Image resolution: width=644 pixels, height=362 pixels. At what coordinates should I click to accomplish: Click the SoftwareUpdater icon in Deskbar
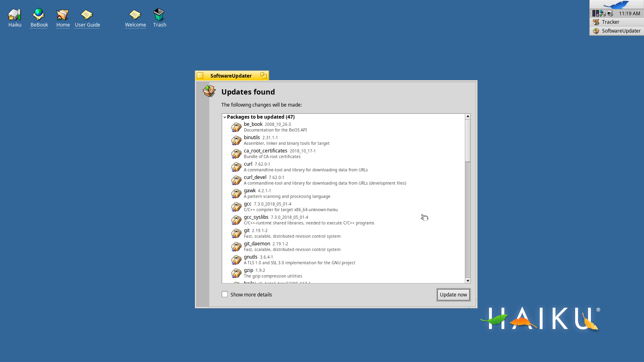coord(596,31)
